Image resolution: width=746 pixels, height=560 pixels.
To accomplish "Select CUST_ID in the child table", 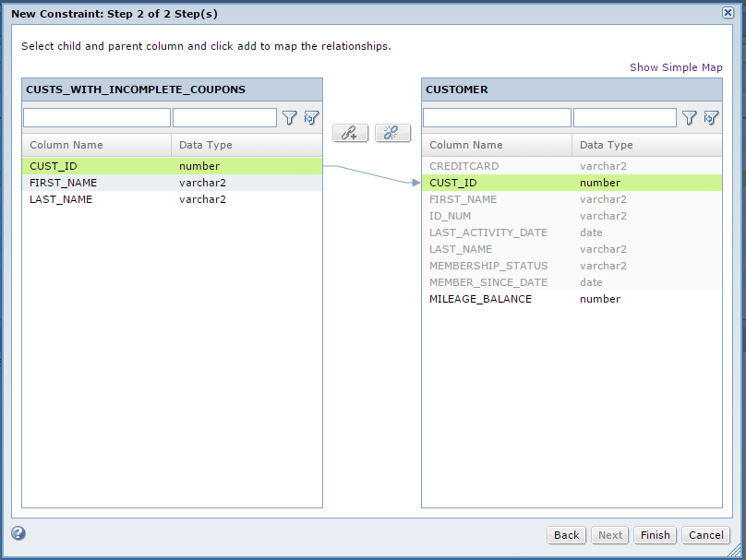I will [173, 166].
